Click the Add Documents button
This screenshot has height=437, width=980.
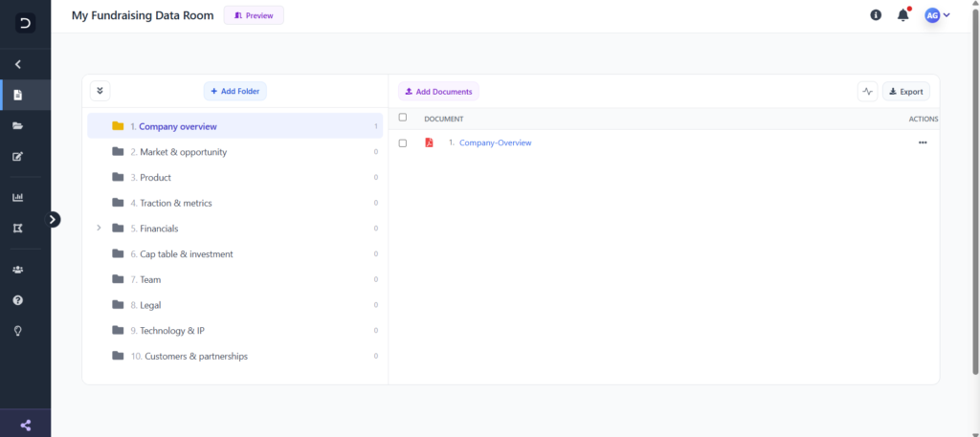pos(438,91)
